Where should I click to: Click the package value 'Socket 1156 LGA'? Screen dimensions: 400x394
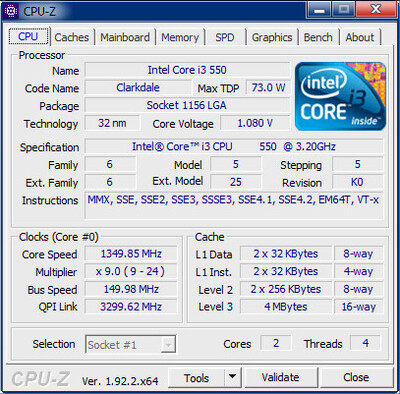point(187,105)
